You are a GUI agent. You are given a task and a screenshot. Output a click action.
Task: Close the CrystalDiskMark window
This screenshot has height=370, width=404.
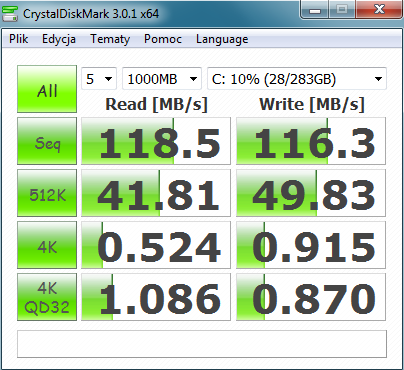coord(379,10)
